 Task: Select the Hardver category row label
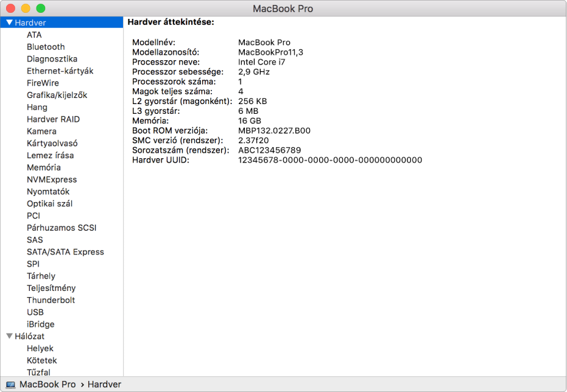[x=30, y=23]
